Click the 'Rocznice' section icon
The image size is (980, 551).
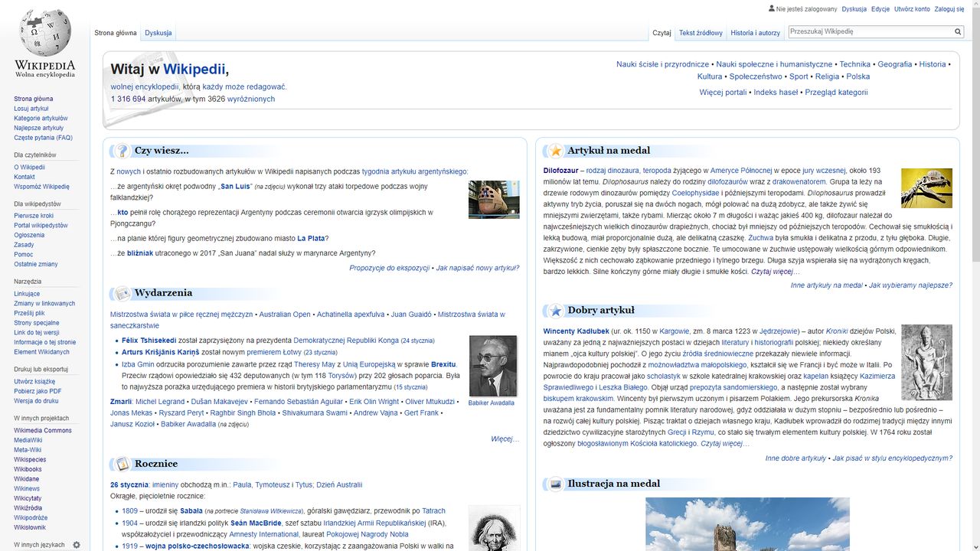(122, 464)
